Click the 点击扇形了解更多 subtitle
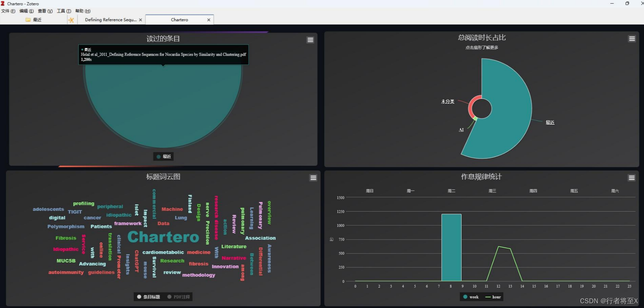Screen dimensions: 644x308 [x=482, y=48]
